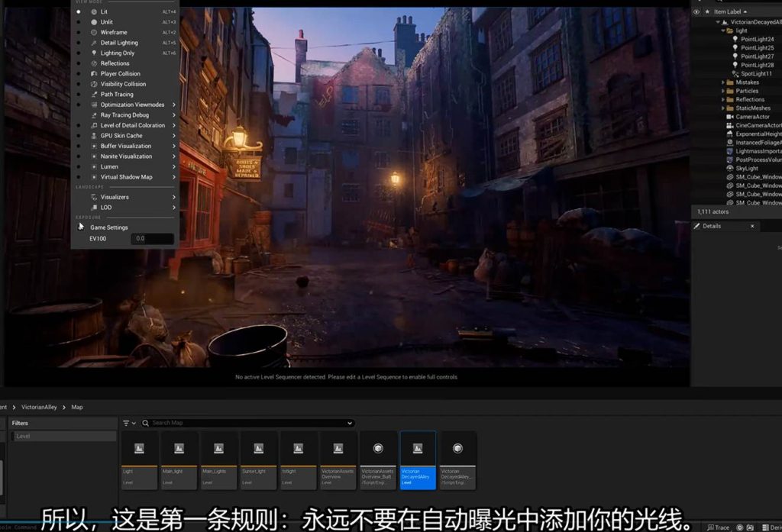Click the Path Tracing icon
This screenshot has height=532, width=782.
click(94, 95)
